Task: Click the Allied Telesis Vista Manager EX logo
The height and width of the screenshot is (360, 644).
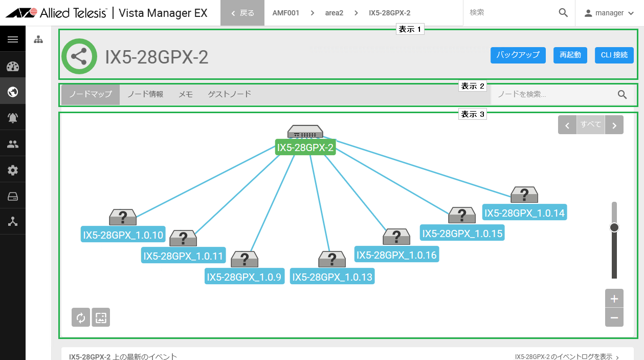Action: point(106,13)
